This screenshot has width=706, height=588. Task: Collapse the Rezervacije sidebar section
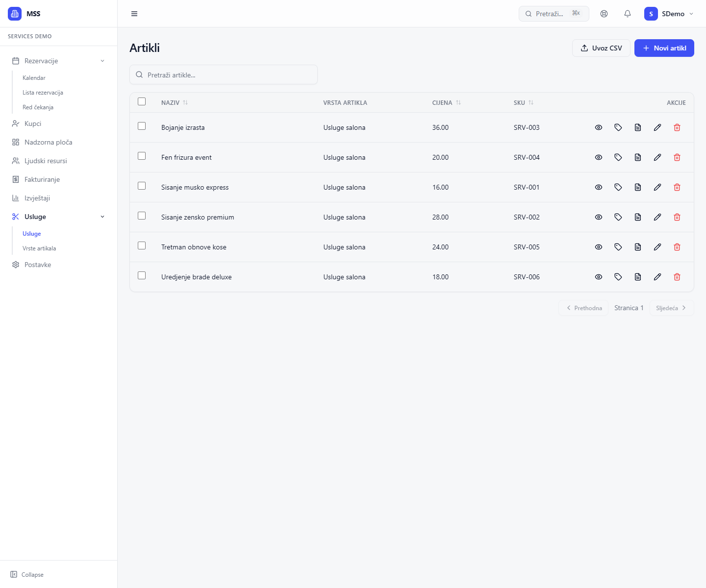click(102, 61)
